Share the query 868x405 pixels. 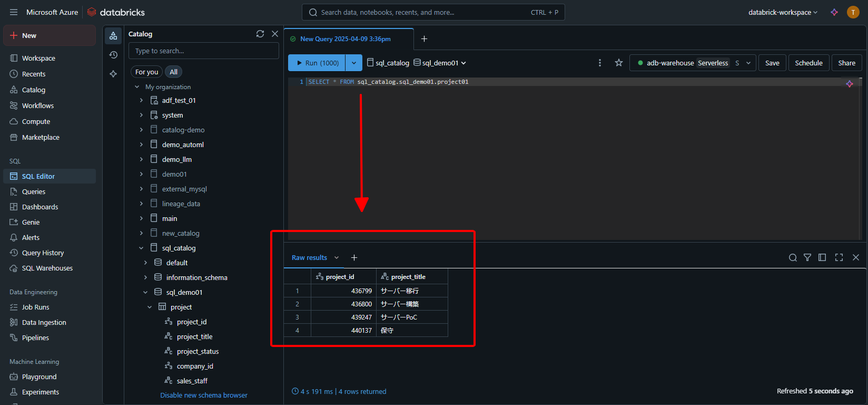point(846,63)
